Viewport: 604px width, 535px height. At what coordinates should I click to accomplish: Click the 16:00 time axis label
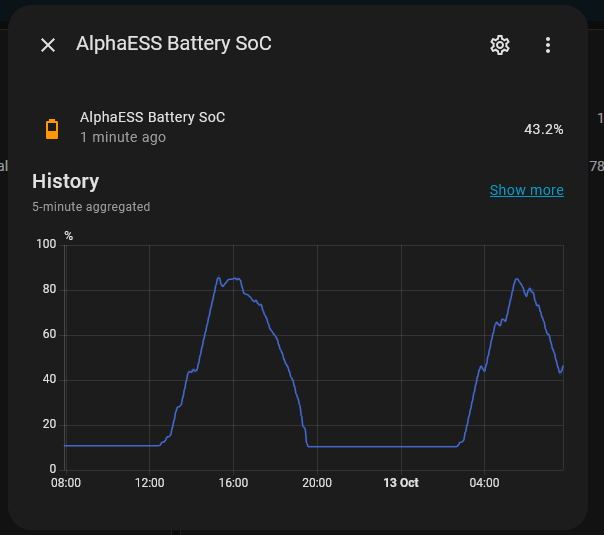233,483
